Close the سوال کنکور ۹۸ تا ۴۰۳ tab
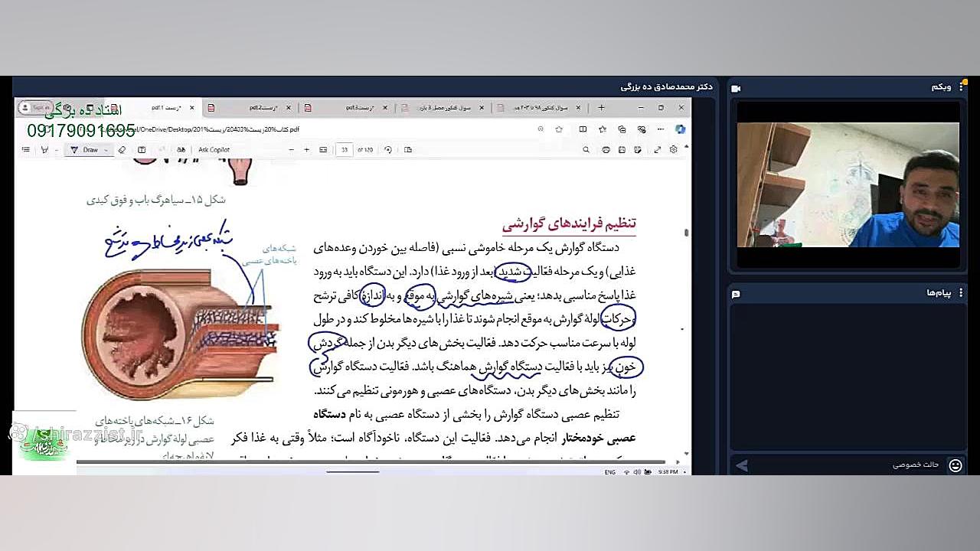The height and width of the screenshot is (551, 980). 577,108
